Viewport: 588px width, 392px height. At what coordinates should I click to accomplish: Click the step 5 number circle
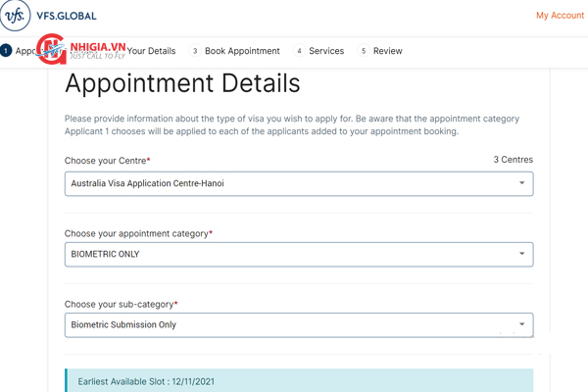(364, 51)
